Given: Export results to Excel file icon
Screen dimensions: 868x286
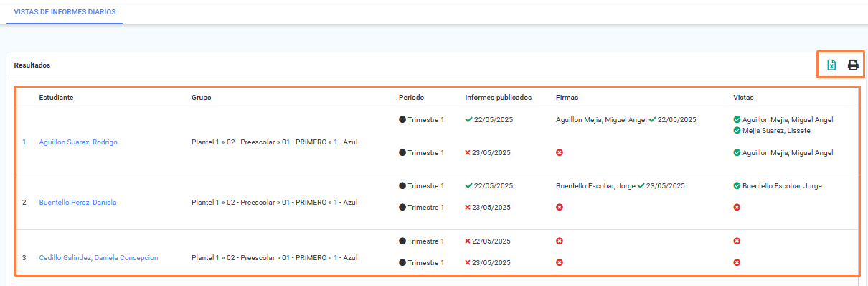Looking at the screenshot, I should (x=831, y=65).
